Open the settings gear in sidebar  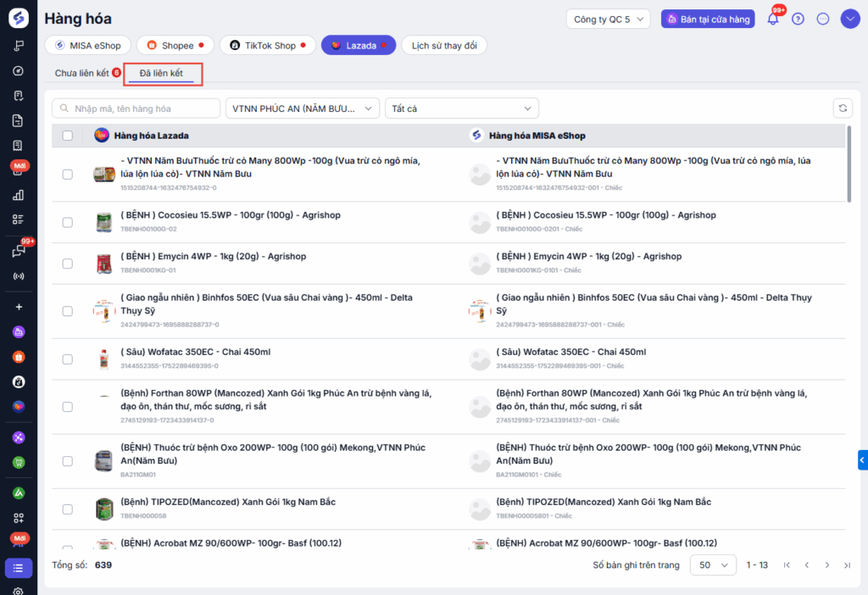pos(19,591)
